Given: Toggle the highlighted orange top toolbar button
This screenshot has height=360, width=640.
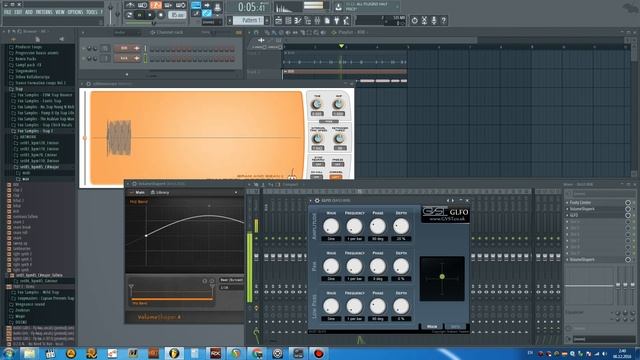Looking at the screenshot, I should tap(156, 5).
